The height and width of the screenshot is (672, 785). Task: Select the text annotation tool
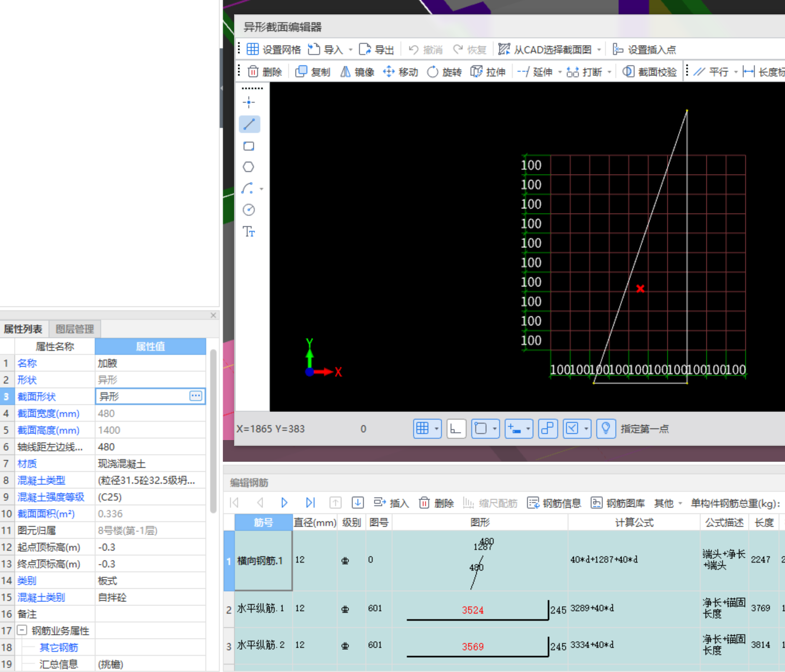(x=249, y=232)
